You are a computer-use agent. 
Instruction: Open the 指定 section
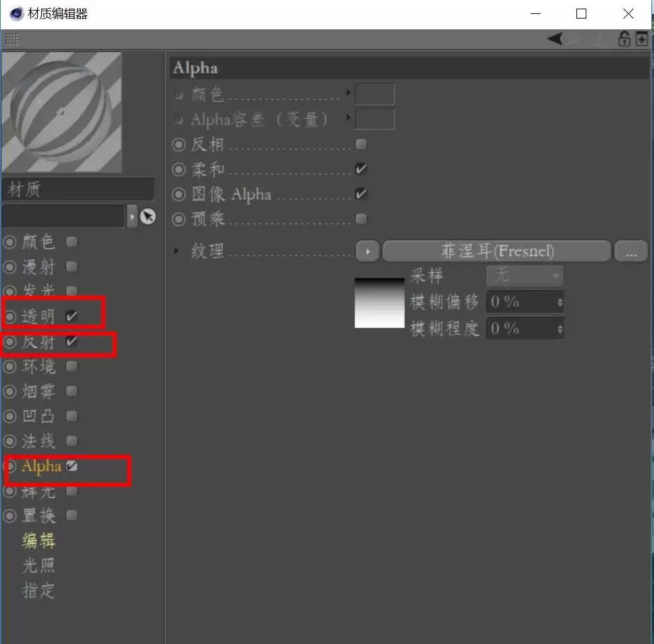click(38, 592)
